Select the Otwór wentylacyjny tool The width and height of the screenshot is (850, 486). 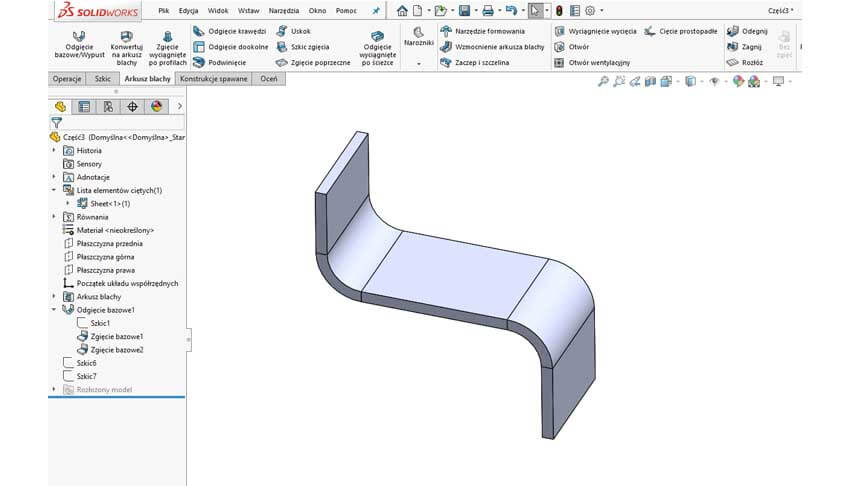pyautogui.click(x=592, y=63)
